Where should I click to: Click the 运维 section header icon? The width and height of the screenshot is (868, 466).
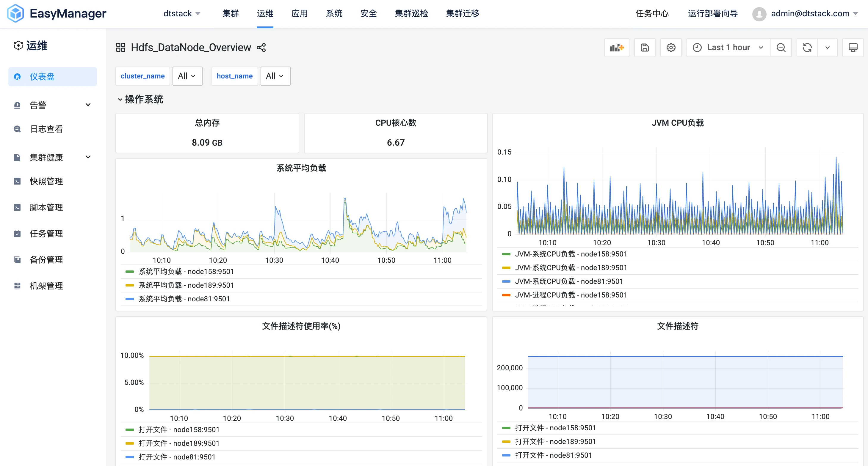[x=18, y=45]
